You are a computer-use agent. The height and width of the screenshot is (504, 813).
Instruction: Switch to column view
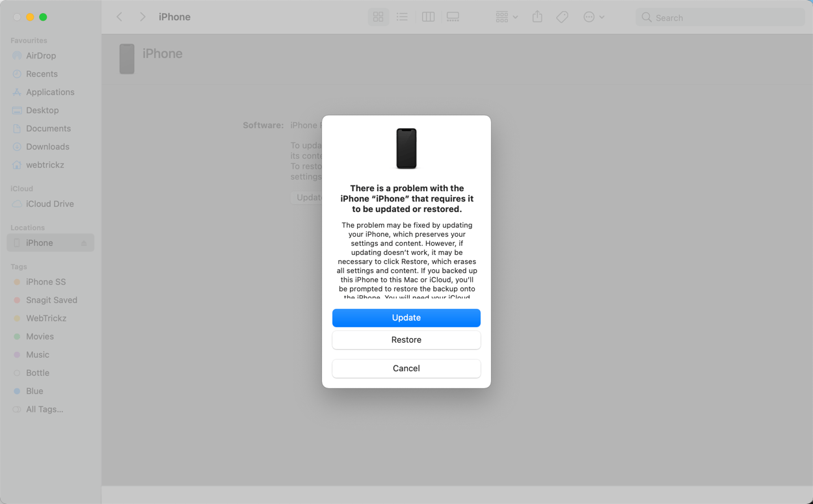(x=428, y=17)
